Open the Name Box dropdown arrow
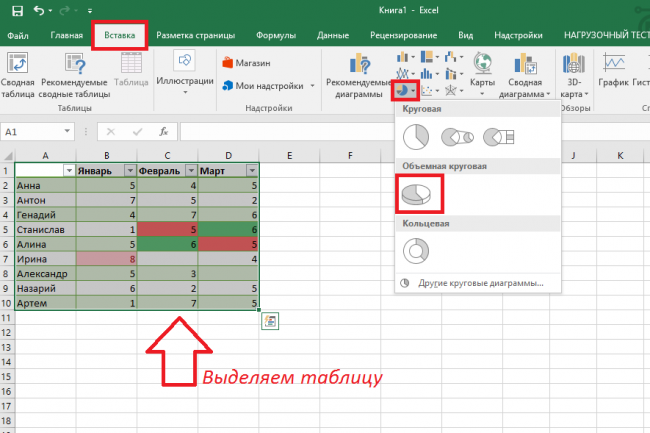Image resolution: width=650 pixels, height=433 pixels. [x=67, y=131]
